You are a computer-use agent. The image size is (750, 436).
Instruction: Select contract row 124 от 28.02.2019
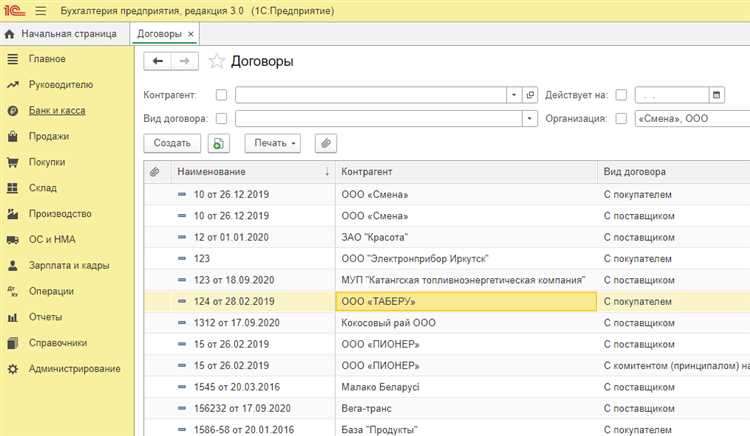[x=234, y=302]
